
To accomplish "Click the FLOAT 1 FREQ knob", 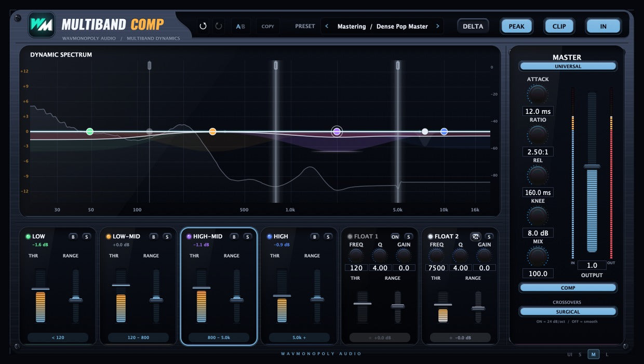I will pyautogui.click(x=356, y=255).
